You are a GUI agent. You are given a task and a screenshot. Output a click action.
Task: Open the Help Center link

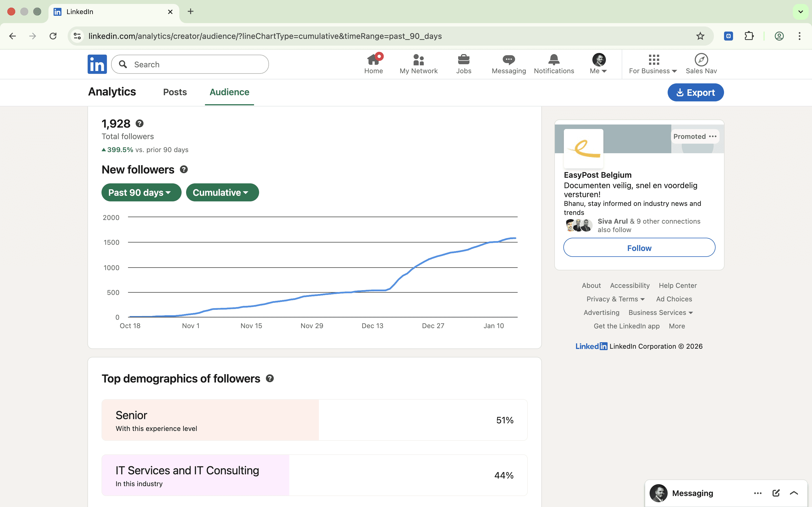[x=678, y=285]
